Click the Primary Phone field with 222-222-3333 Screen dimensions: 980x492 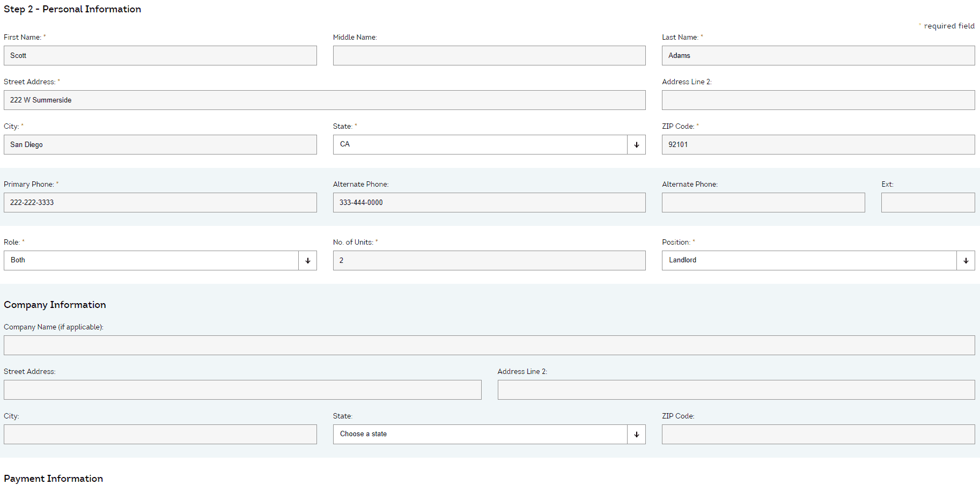(x=160, y=202)
